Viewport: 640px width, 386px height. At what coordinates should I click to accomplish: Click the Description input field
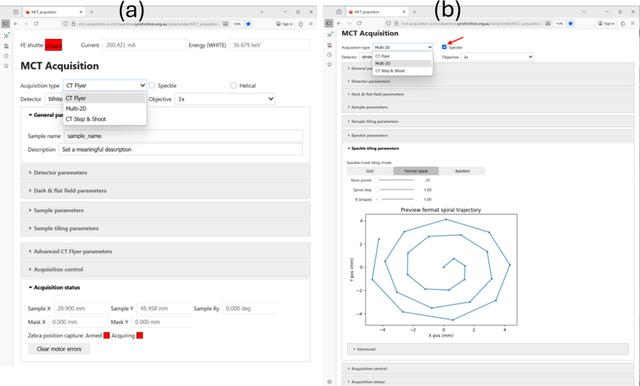point(181,149)
